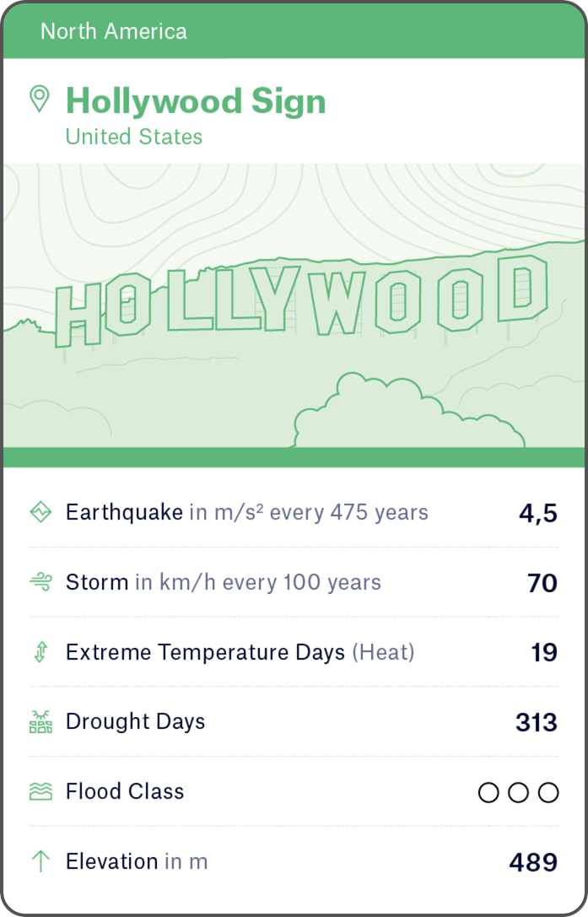588x917 pixels.
Task: Click the storm wind icon
Action: click(40, 582)
